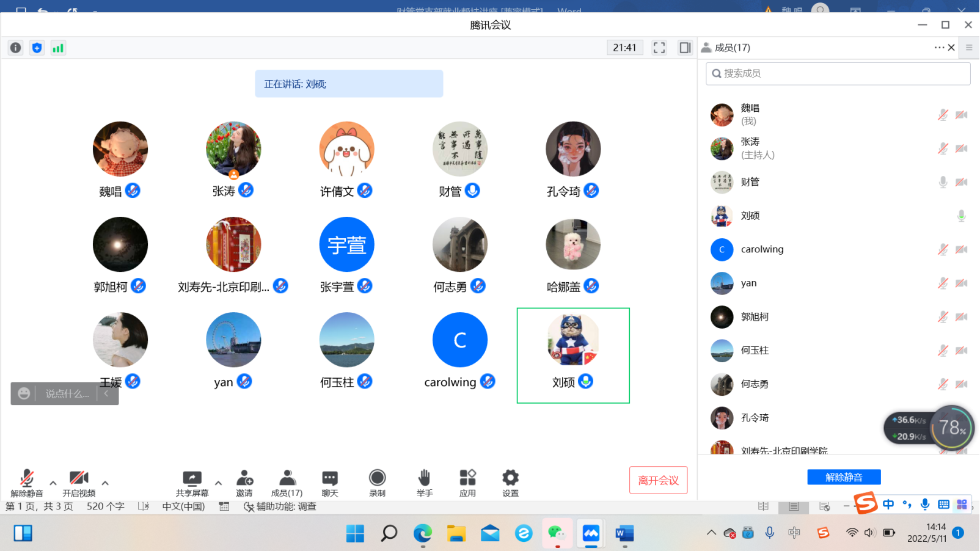Image resolution: width=980 pixels, height=551 pixels.
Task: Select 张宇萱 avatar tile
Action: [347, 244]
